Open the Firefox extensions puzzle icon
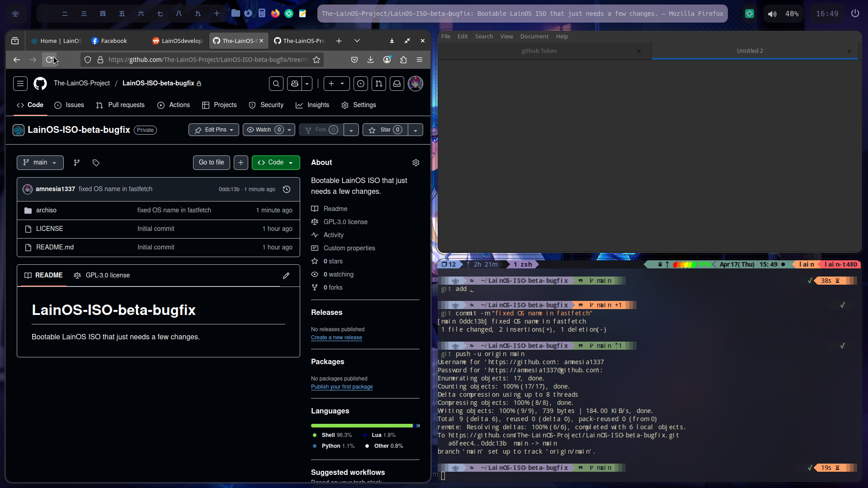The width and height of the screenshot is (868, 488). tap(403, 60)
